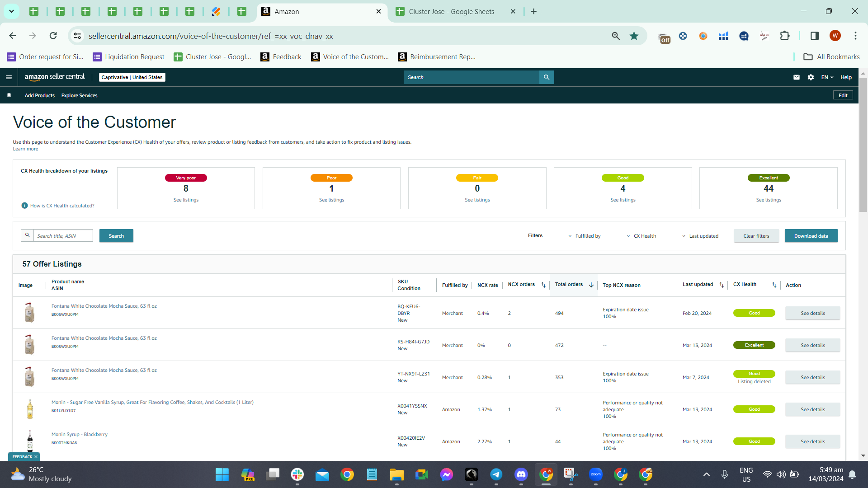Open Discord from the taskbar
868x488 pixels.
521,474
